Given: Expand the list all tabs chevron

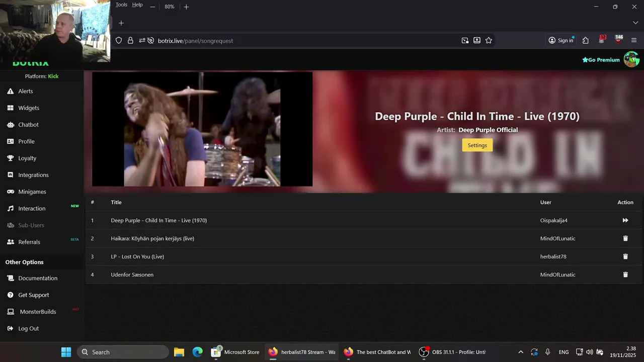Looking at the screenshot, I should point(635,23).
